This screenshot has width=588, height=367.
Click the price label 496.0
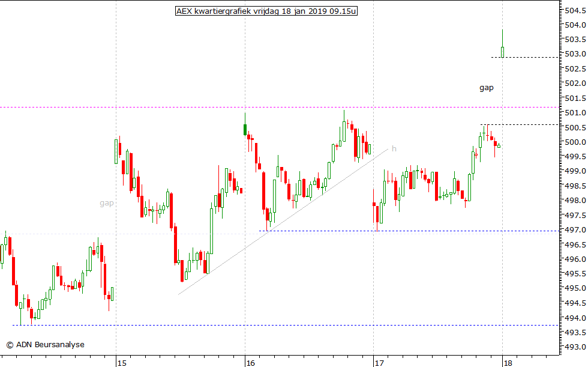coord(575,259)
